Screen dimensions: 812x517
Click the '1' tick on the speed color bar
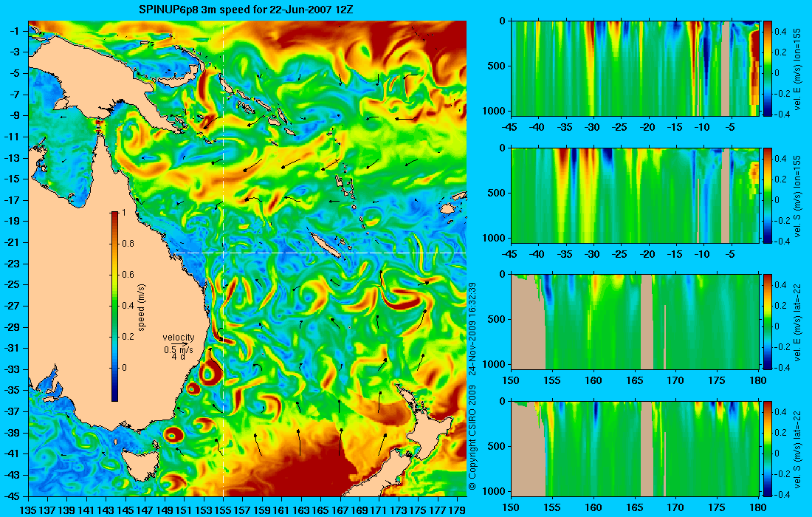123,213
